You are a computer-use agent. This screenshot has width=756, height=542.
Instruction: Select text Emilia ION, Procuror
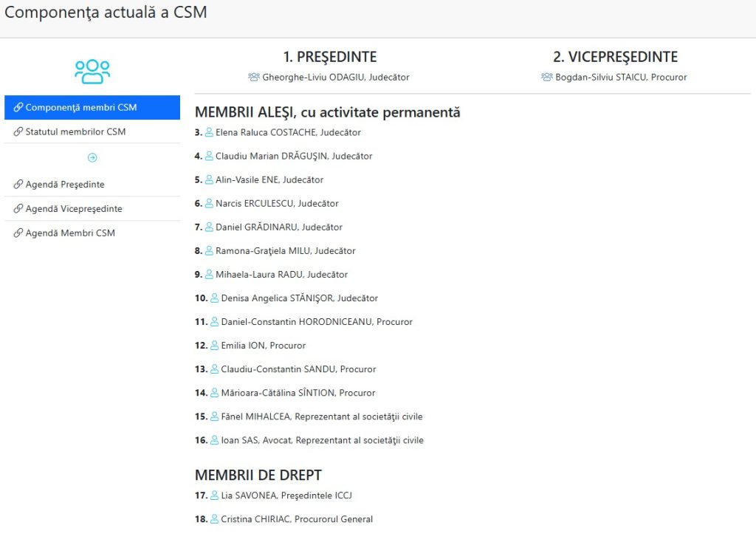[264, 346]
